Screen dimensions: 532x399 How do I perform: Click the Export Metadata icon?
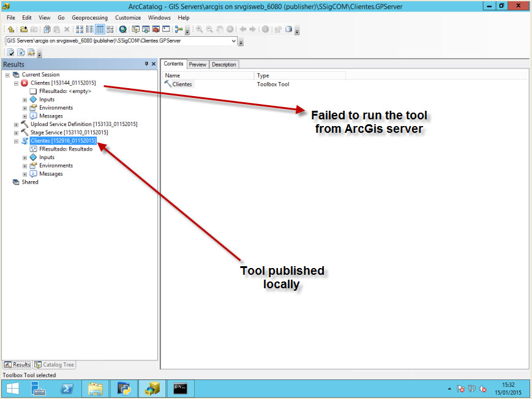31,52
